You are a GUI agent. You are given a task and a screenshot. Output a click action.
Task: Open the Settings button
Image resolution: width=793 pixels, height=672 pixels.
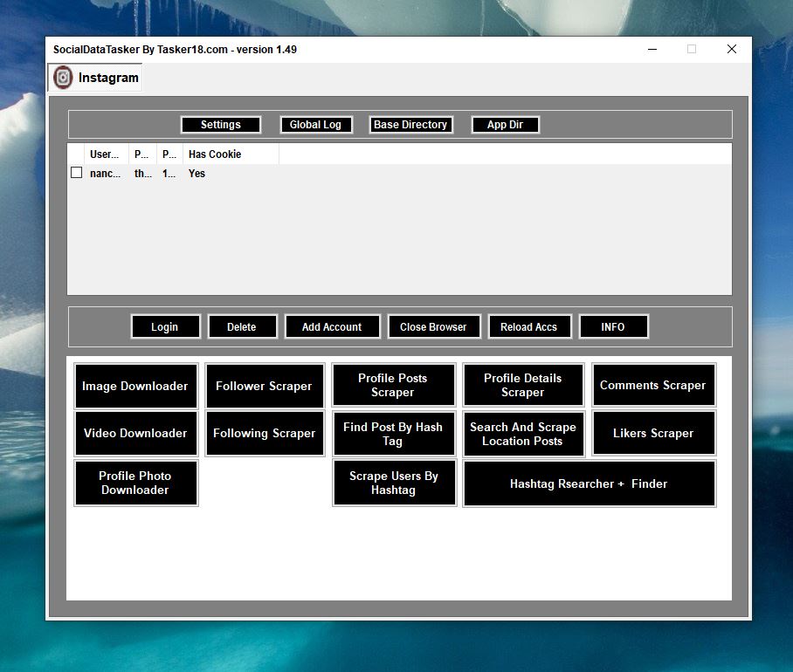(x=220, y=125)
